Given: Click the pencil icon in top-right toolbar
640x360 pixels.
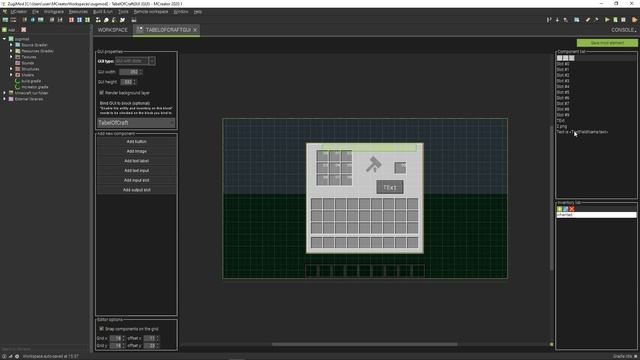Looking at the screenshot, I should pos(588,20).
